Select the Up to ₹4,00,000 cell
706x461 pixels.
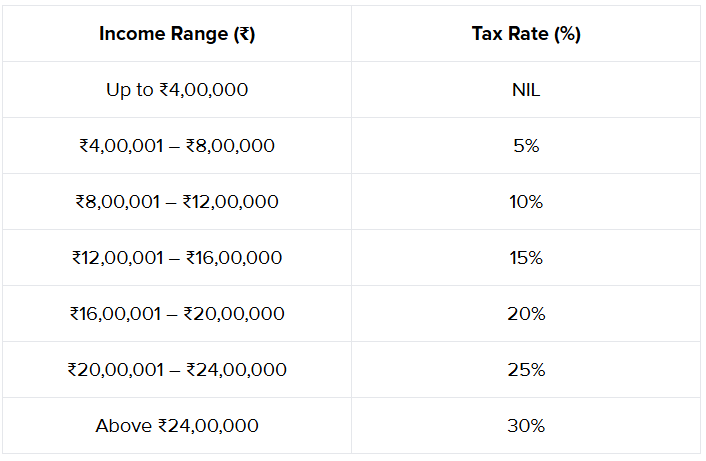point(177,90)
